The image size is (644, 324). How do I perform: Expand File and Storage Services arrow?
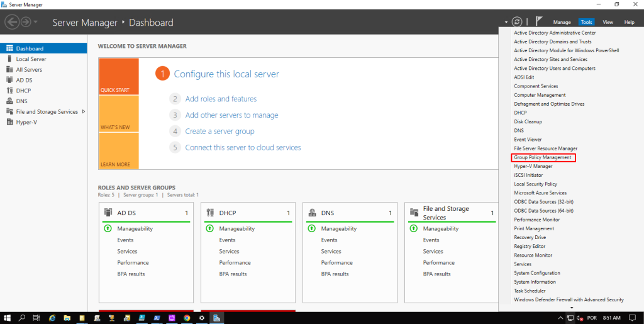pos(84,111)
